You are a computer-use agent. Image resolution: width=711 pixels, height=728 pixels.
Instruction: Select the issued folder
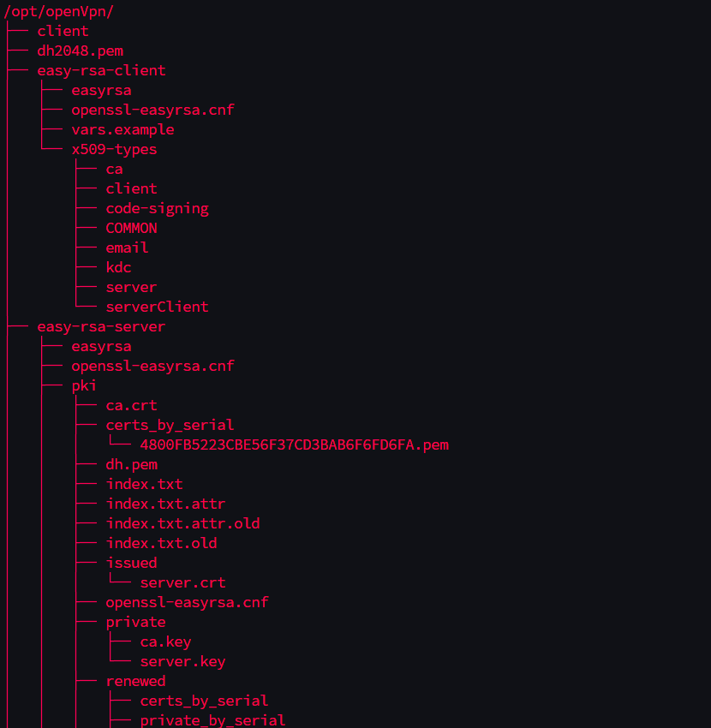point(131,564)
